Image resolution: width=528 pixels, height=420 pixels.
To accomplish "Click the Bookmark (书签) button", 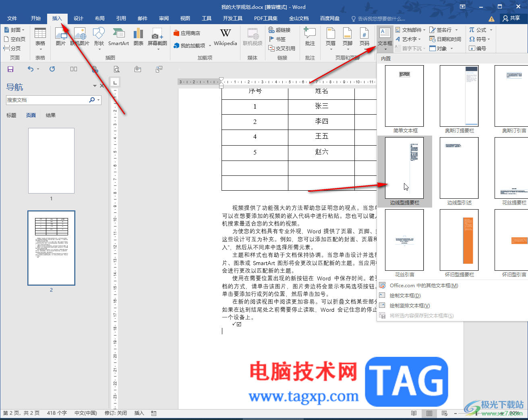I will (277, 39).
